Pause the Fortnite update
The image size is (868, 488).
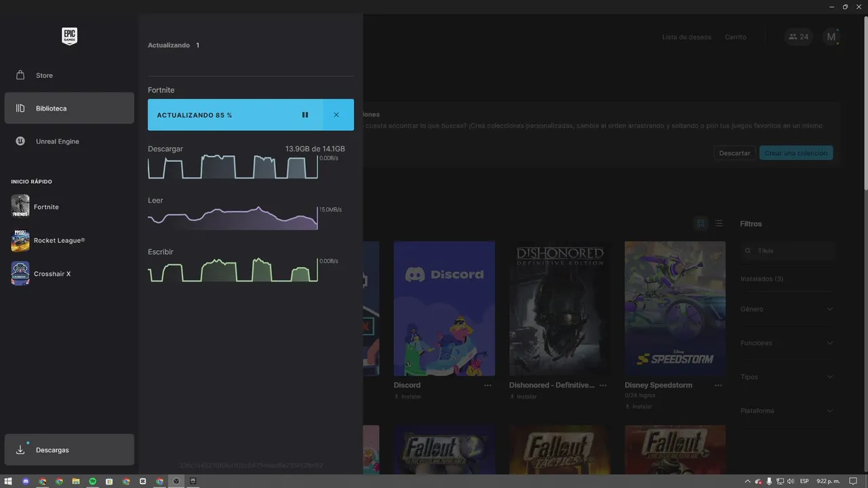305,115
